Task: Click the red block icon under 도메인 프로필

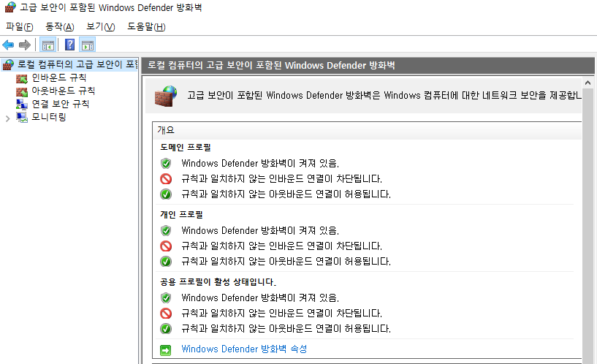Action: pos(166,178)
